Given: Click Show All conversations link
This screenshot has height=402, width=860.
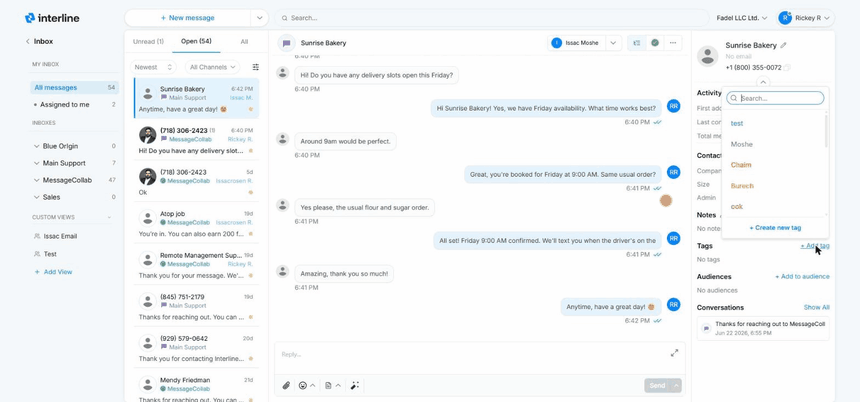Looking at the screenshot, I should 817,308.
